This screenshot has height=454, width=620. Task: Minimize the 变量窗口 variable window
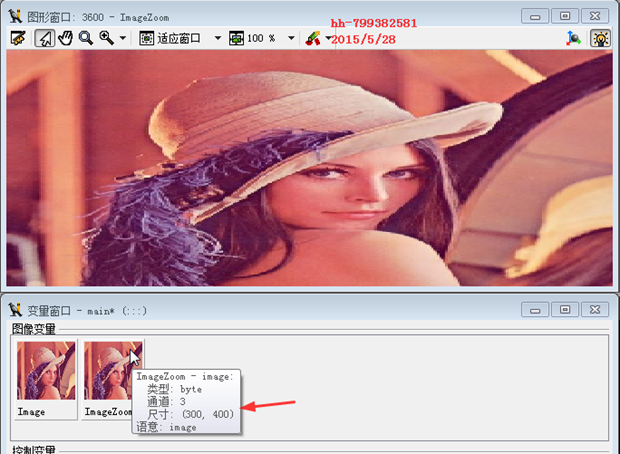[535, 310]
